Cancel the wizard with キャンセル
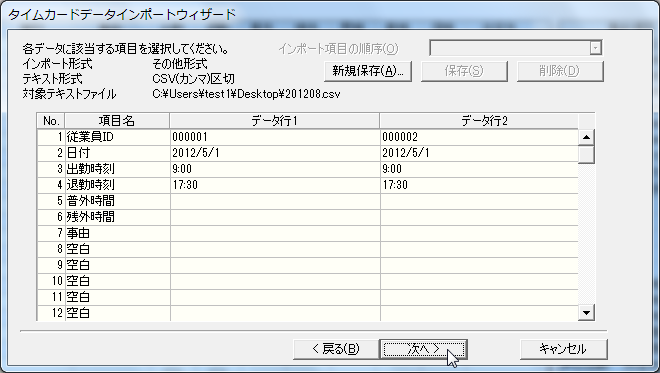 pos(563,349)
